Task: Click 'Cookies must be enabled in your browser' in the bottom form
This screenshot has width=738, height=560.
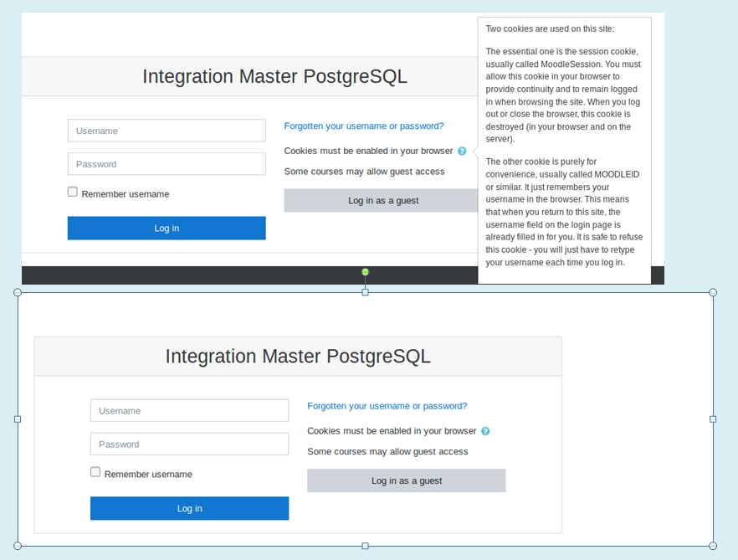Action: [x=392, y=431]
